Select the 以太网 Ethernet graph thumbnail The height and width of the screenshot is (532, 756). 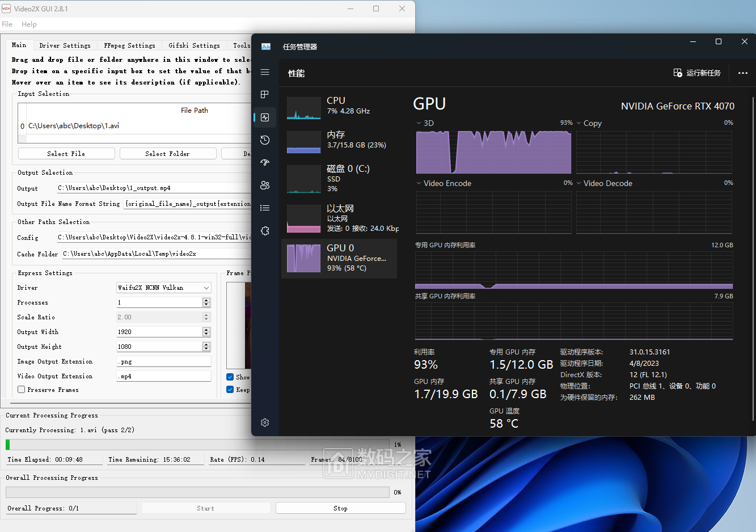point(304,218)
